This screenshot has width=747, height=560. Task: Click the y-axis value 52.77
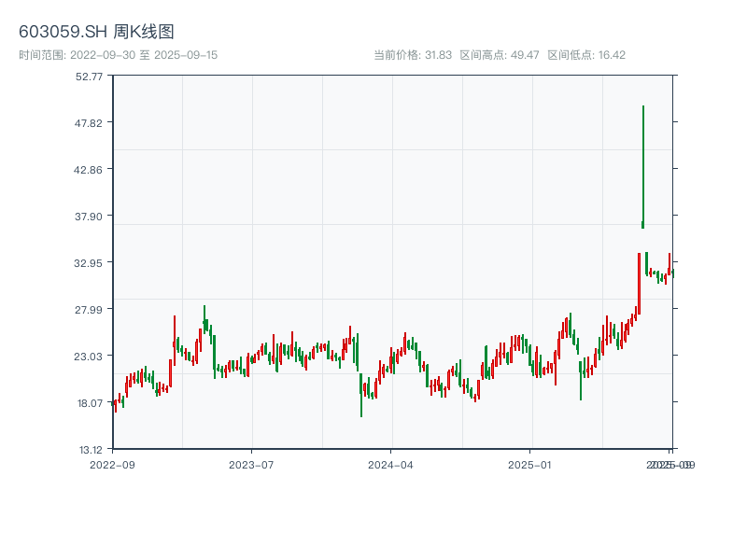pos(89,77)
